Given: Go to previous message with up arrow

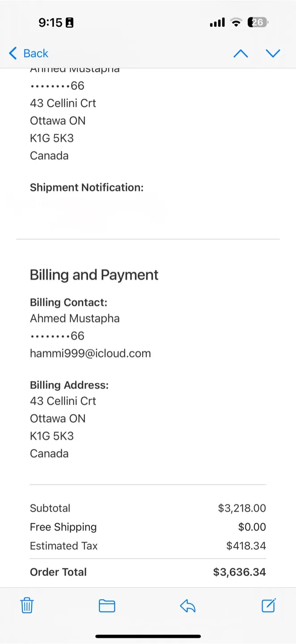Looking at the screenshot, I should [241, 54].
